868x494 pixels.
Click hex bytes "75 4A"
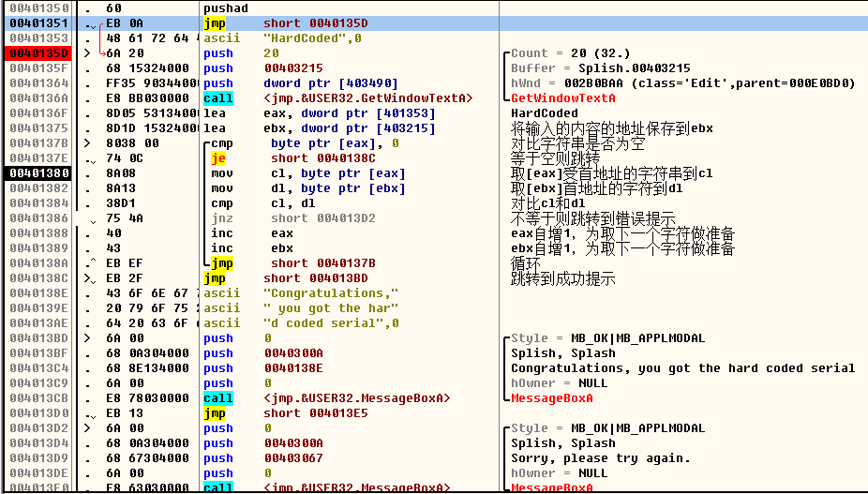coord(125,218)
